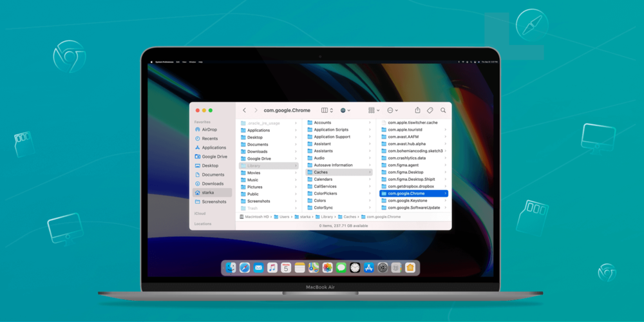The width and height of the screenshot is (644, 322).
Task: Click com.google.Chrome in the path bar
Action: click(381, 216)
